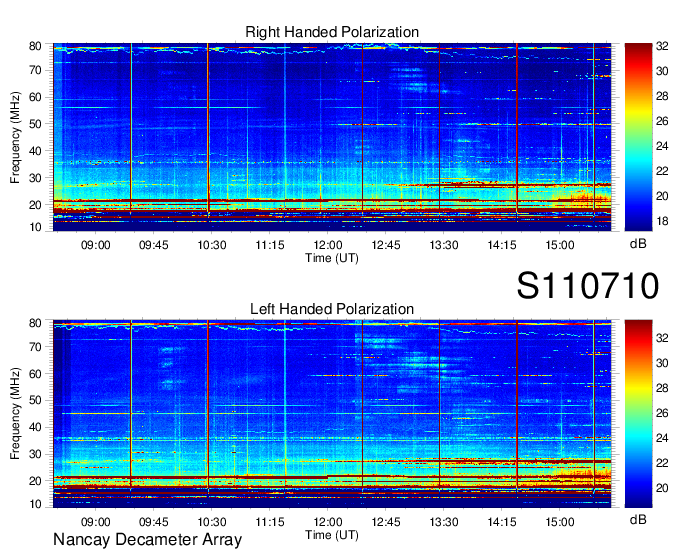Click the 10 MHz tick on top frequency axis
The height and width of the screenshot is (552, 680).
click(35, 227)
